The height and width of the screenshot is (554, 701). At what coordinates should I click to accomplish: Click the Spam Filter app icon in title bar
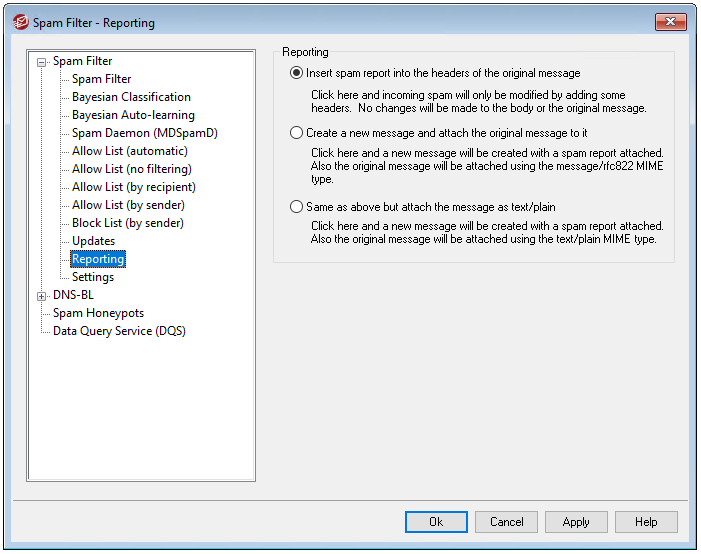tap(19, 22)
